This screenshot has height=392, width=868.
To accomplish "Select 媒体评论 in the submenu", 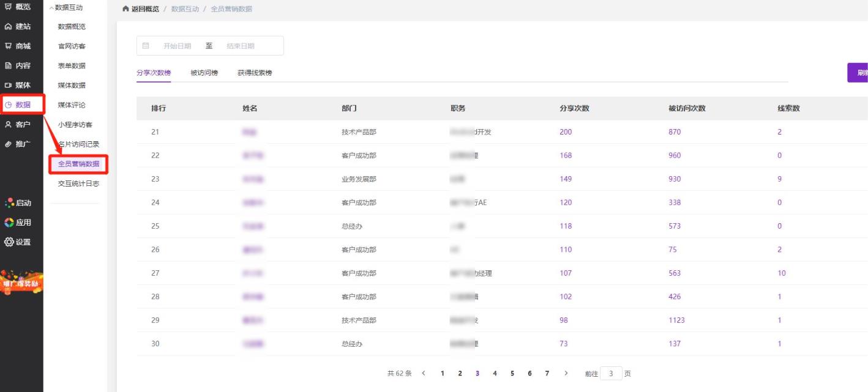I will [72, 105].
